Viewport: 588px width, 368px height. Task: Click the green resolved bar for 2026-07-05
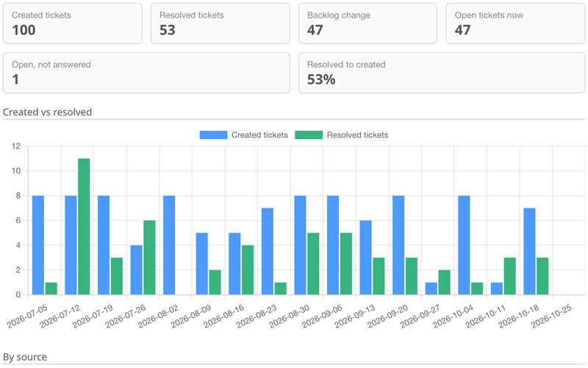tap(51, 289)
